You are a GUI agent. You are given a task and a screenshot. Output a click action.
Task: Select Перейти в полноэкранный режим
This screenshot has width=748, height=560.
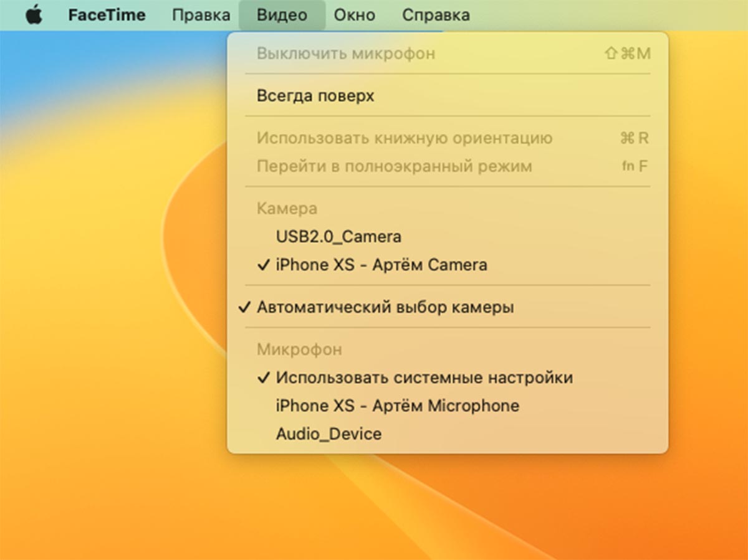(x=448, y=166)
